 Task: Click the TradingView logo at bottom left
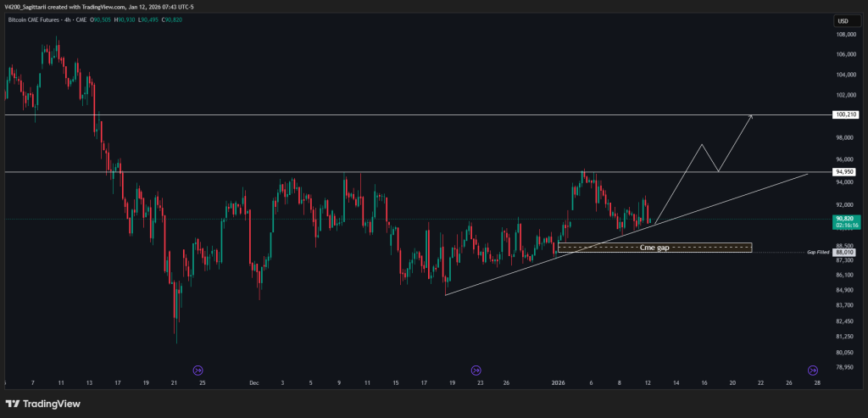point(42,404)
